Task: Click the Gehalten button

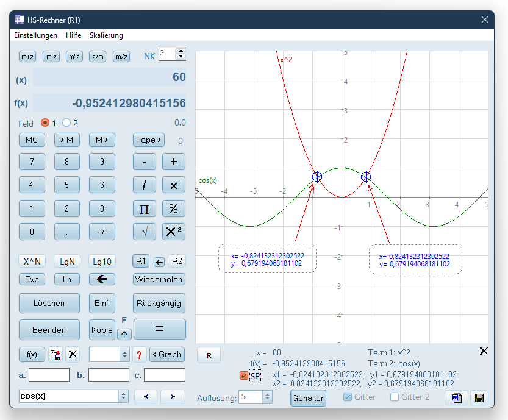Action: [308, 398]
